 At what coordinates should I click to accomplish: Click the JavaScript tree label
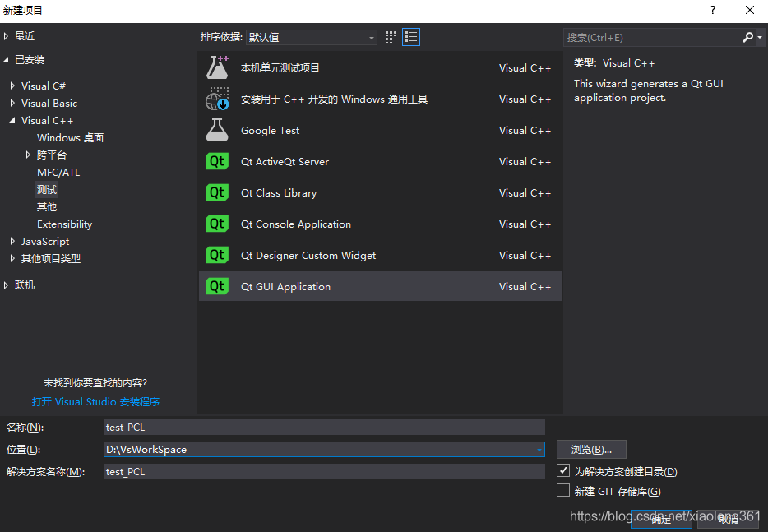45,242
